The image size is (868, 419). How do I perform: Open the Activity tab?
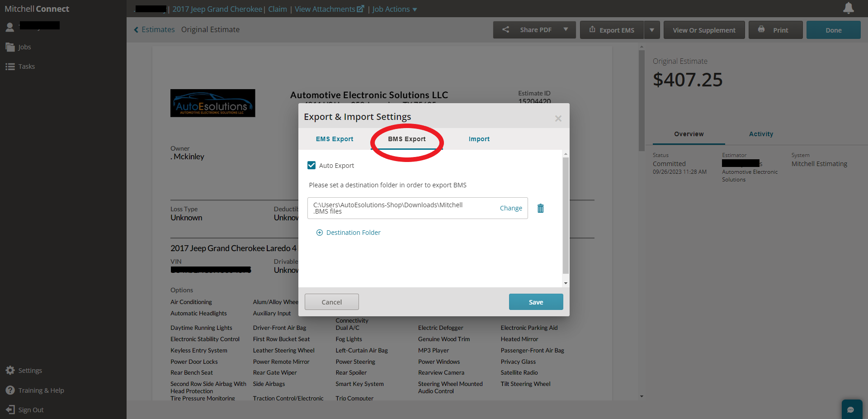(x=761, y=134)
